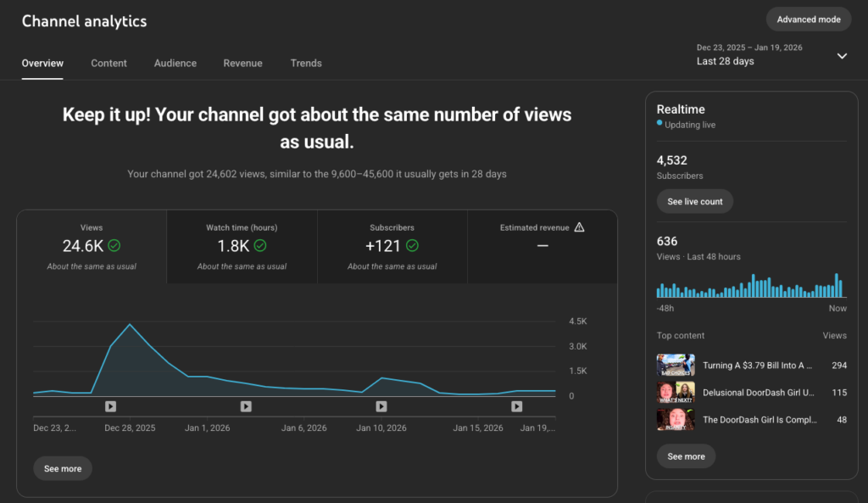Viewport: 868px width, 503px height.
Task: Select the video marker above Jan 10, 2026
Action: pos(381,407)
